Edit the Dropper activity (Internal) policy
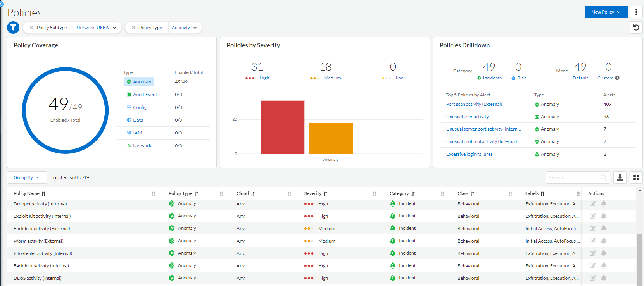 592,204
